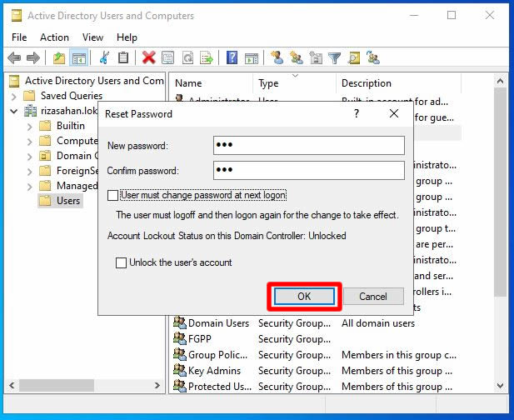Go forward with the toolbar Forward arrow
The width and height of the screenshot is (514, 420).
point(33,58)
